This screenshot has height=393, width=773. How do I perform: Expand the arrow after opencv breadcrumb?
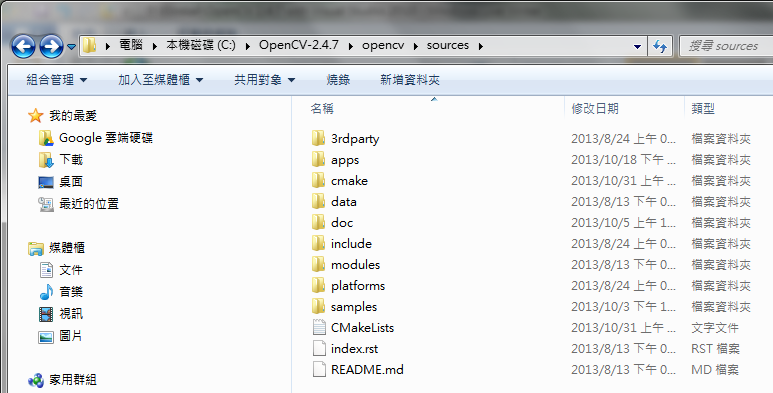(x=416, y=46)
